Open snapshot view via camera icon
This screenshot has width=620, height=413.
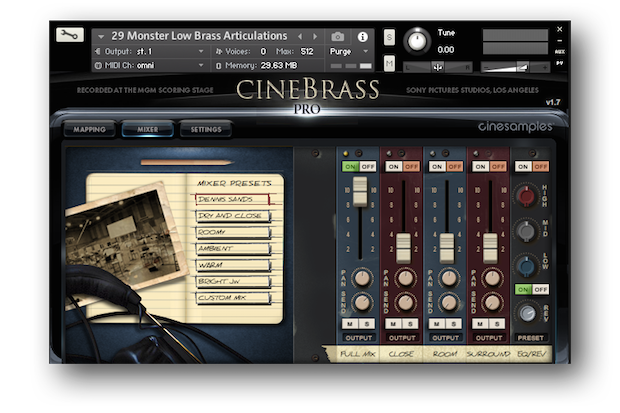click(337, 37)
